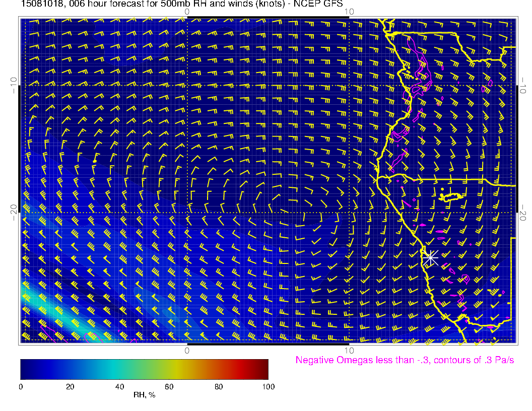Click the white asterisk station marker
532x411 pixels.
[430, 257]
